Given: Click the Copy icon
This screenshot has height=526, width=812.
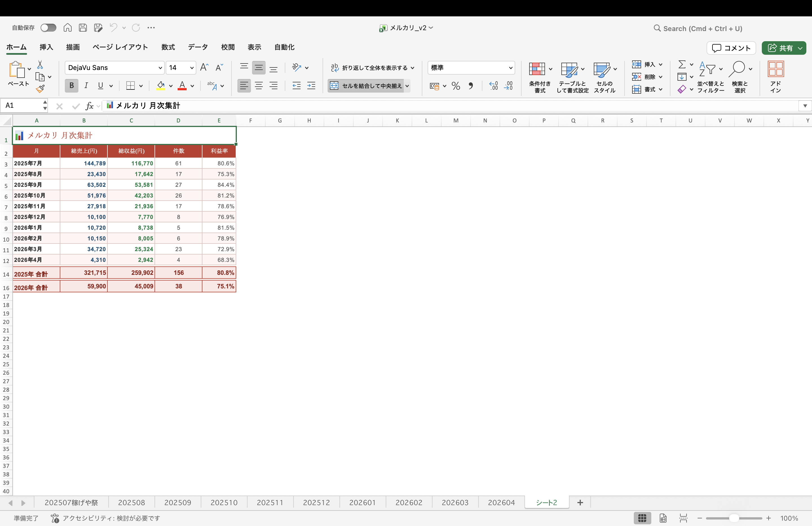Looking at the screenshot, I should [40, 77].
